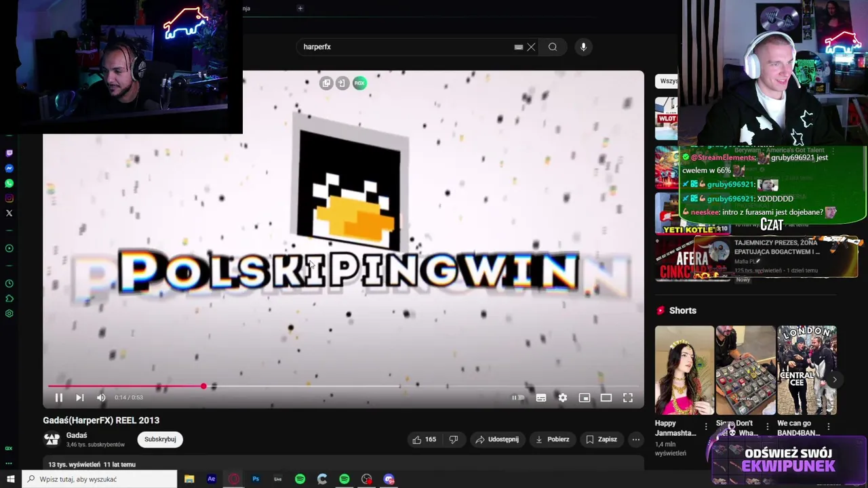The width and height of the screenshot is (868, 488).
Task: Enable theater mode view
Action: pyautogui.click(x=606, y=398)
